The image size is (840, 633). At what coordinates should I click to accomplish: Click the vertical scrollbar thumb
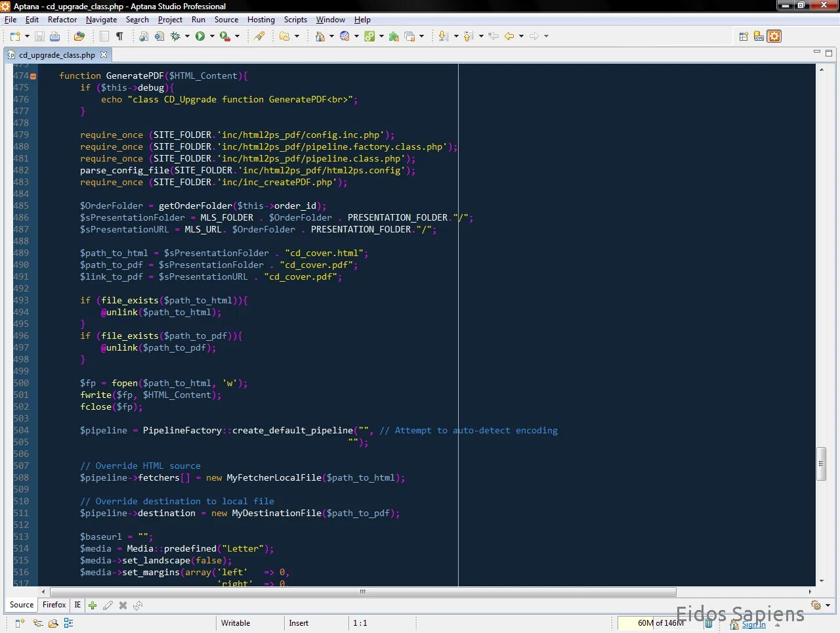(820, 464)
